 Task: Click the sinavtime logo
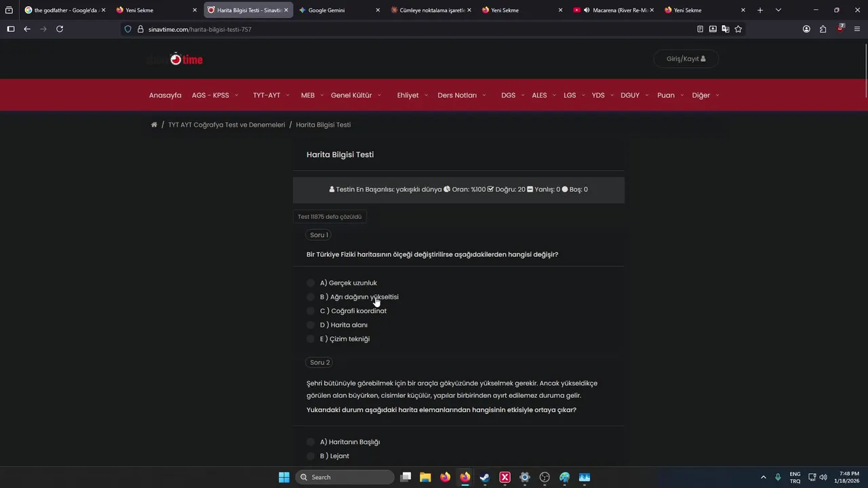pyautogui.click(x=175, y=59)
